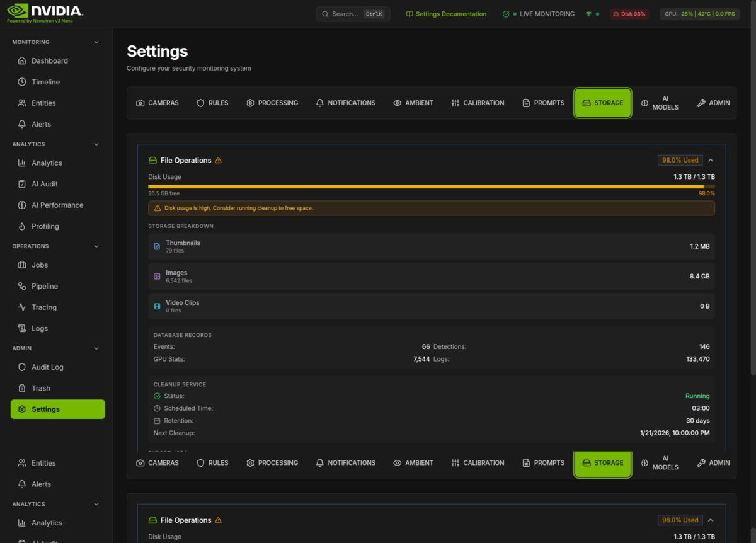Click the Video Clips film icon
The image size is (756, 543).
click(x=157, y=306)
